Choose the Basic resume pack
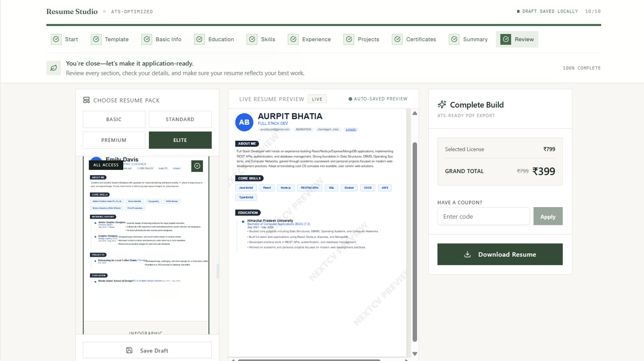Screen dimensions: 644x361 click(114, 119)
